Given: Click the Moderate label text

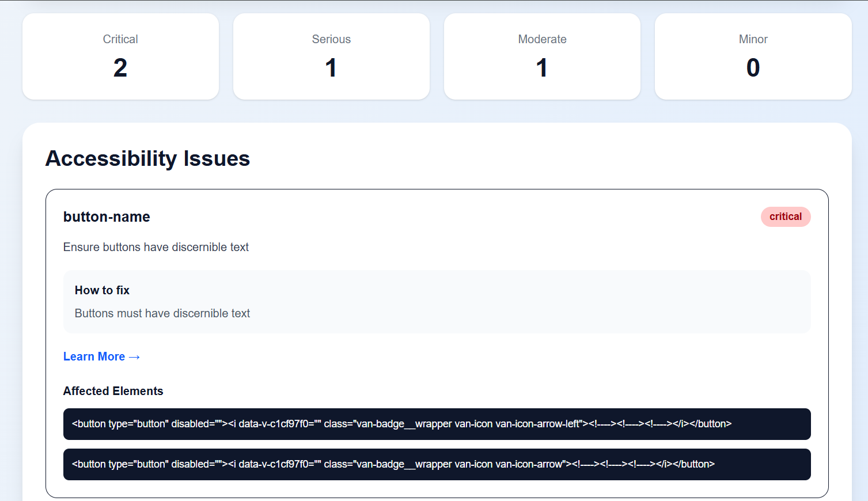Looking at the screenshot, I should [x=542, y=39].
